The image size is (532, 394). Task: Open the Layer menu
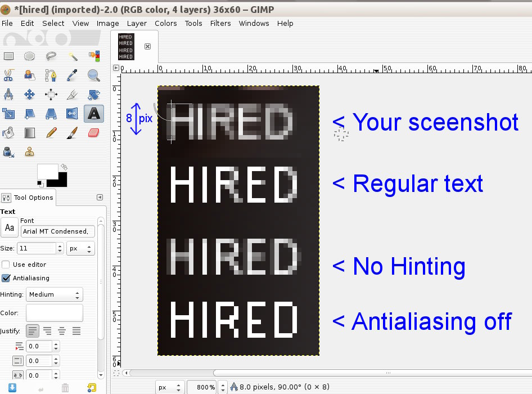[137, 24]
